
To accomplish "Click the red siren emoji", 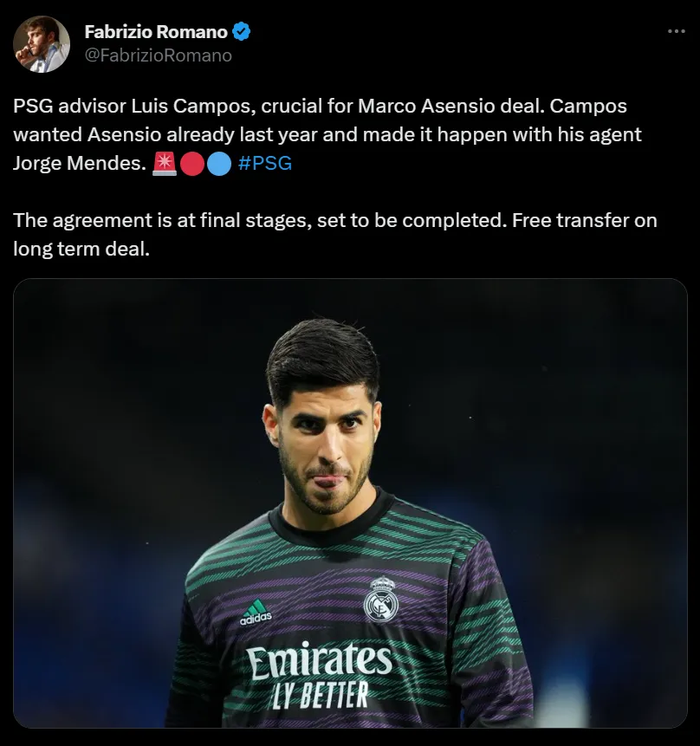I will coord(165,163).
